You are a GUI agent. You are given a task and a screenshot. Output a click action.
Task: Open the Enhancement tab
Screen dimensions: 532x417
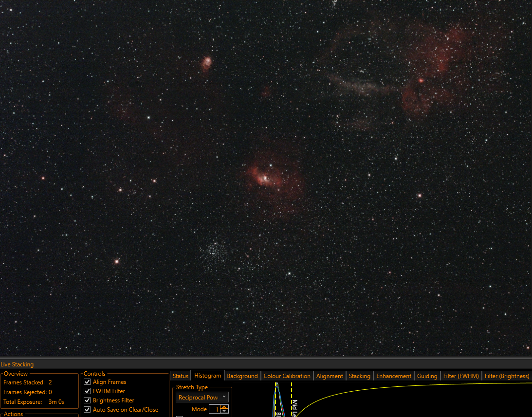click(x=394, y=376)
